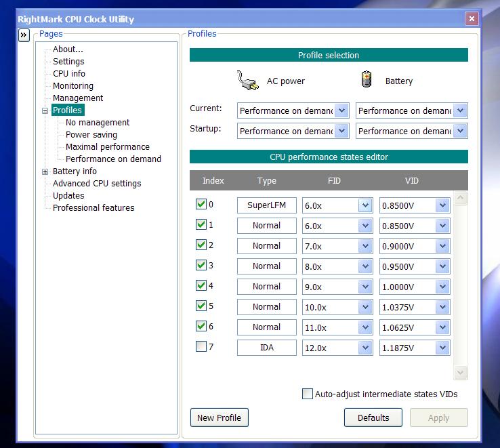Image resolution: width=500 pixels, height=448 pixels.
Task: Collapse the pages pane with double-arrow icon
Action: [x=24, y=35]
